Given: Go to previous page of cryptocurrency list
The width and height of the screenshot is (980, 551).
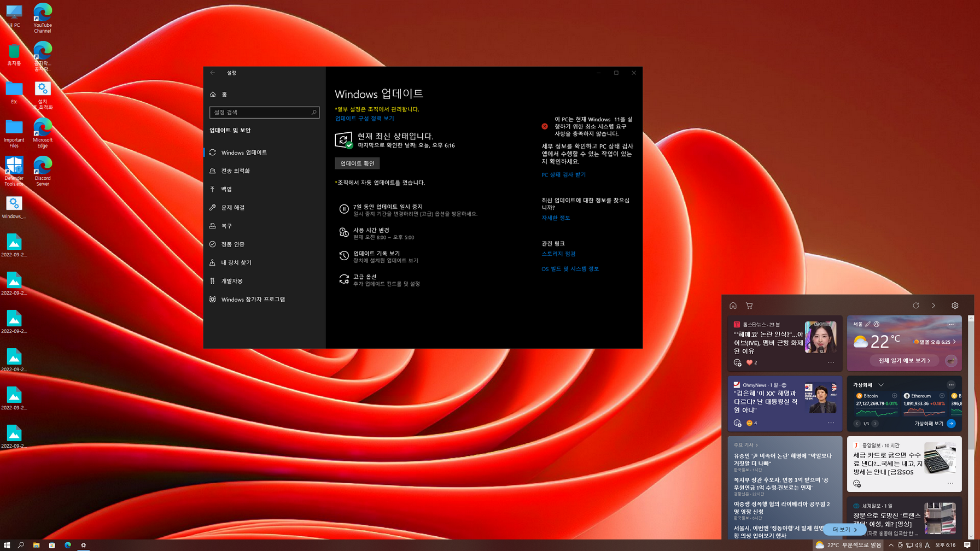Looking at the screenshot, I should [857, 424].
